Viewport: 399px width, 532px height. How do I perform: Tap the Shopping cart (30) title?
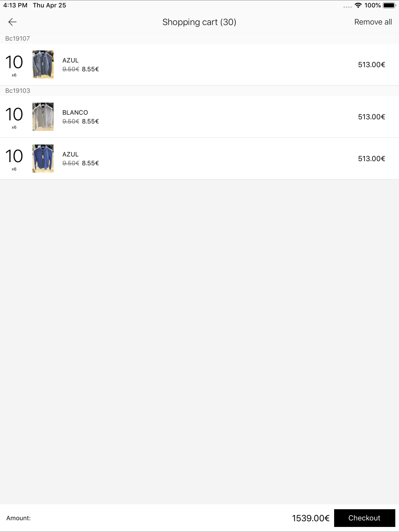199,22
